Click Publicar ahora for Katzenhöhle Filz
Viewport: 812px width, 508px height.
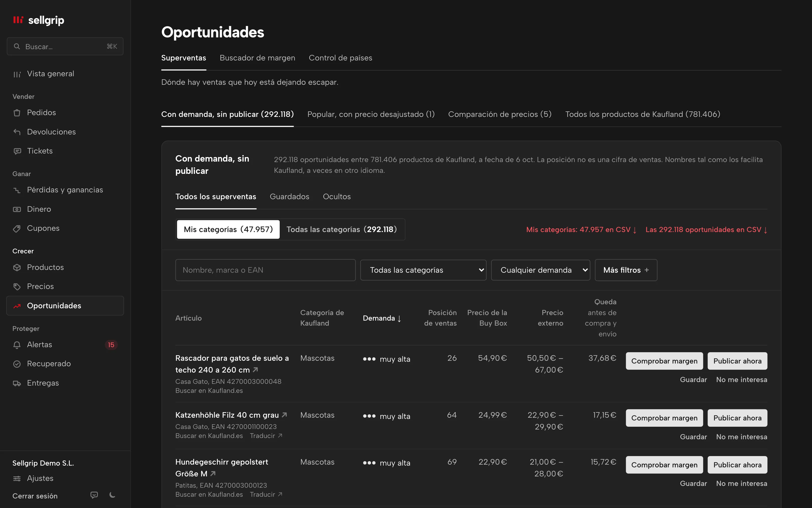(x=737, y=418)
